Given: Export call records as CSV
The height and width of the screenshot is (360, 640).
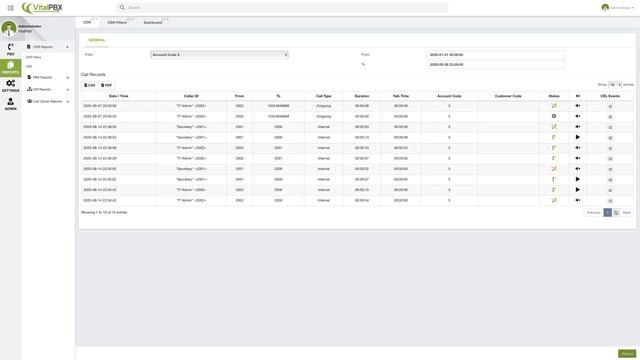Looking at the screenshot, I should [x=90, y=85].
